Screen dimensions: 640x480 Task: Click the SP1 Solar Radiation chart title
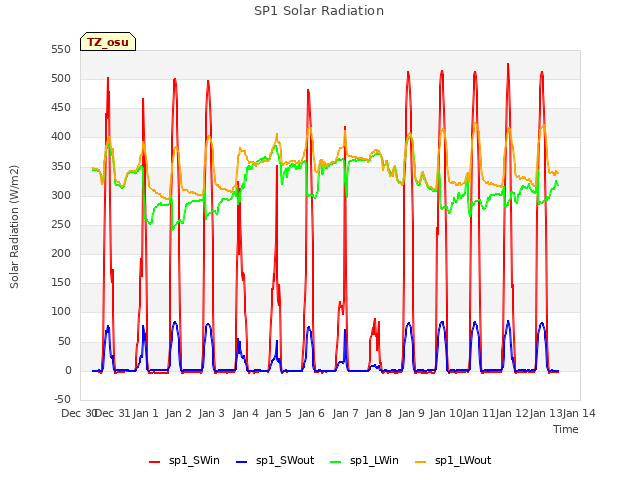319,11
